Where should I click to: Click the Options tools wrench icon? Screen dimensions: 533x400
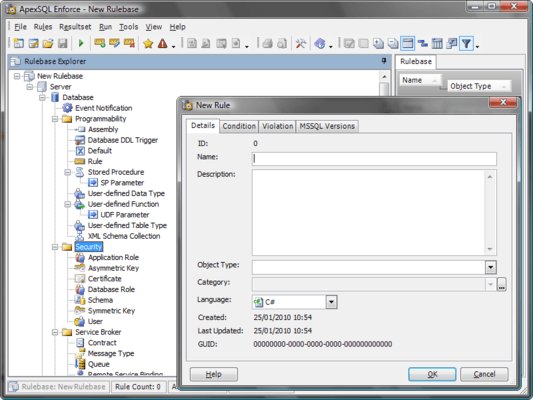click(x=300, y=44)
